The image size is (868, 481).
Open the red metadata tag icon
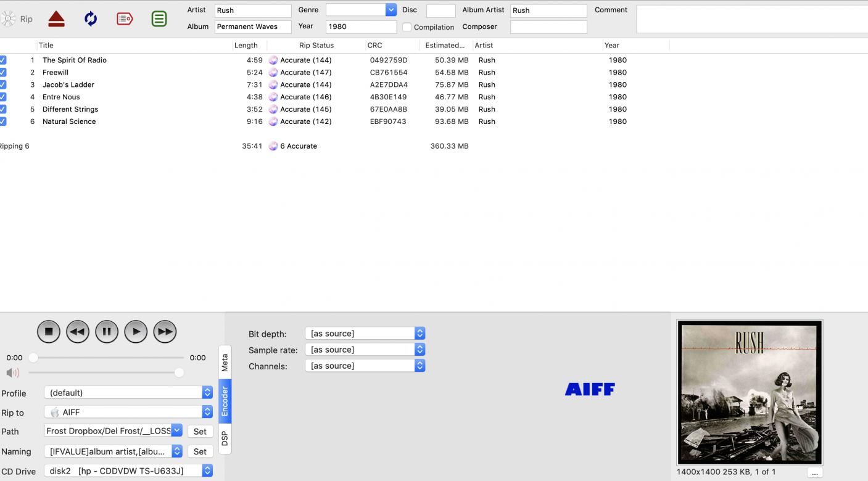click(x=125, y=19)
